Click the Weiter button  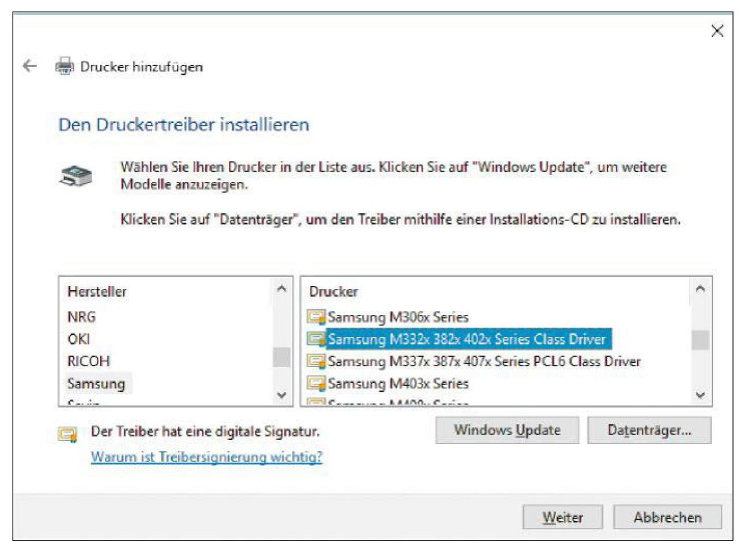(x=562, y=517)
